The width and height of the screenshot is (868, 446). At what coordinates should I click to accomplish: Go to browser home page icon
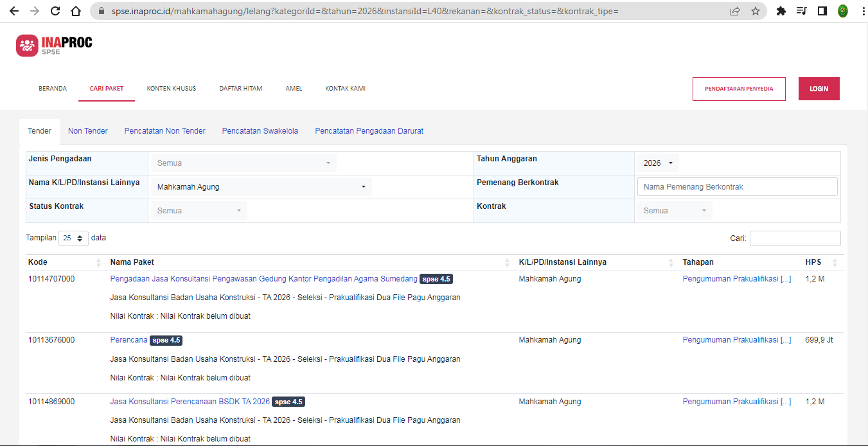(76, 11)
